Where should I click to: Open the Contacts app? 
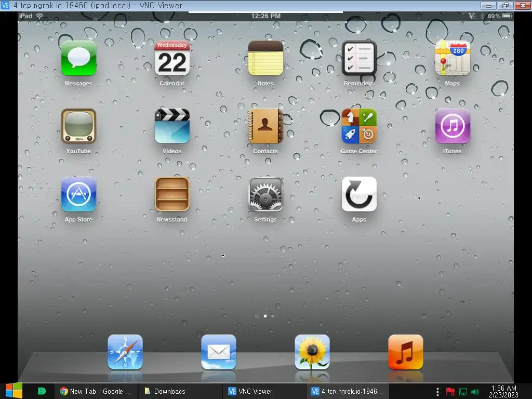265,126
